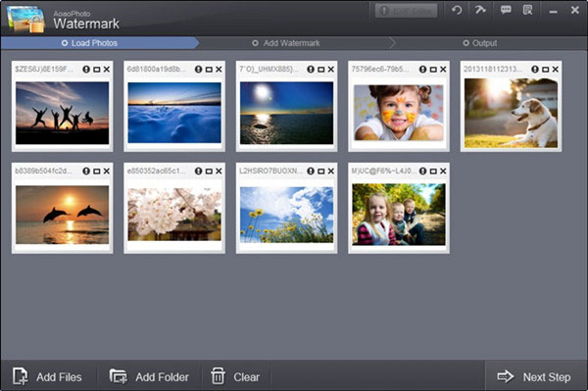Click the Add Folder button
This screenshot has width=588, height=391.
[149, 376]
